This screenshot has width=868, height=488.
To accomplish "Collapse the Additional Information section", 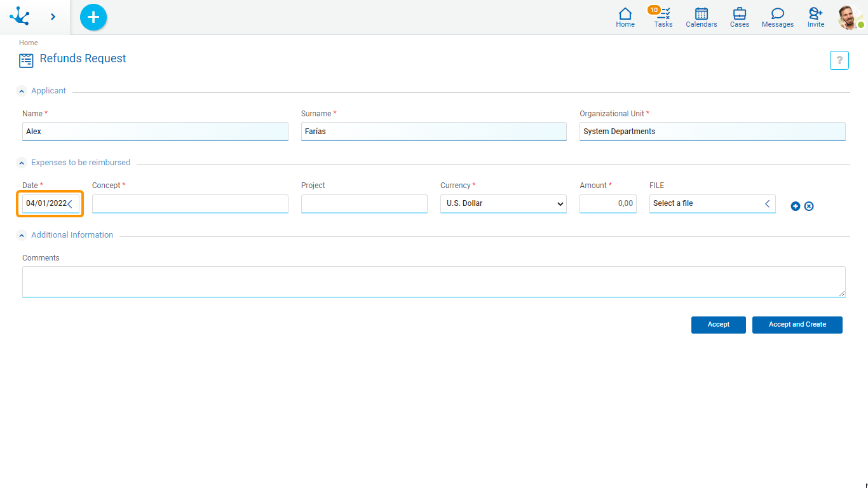I will pyautogui.click(x=22, y=235).
